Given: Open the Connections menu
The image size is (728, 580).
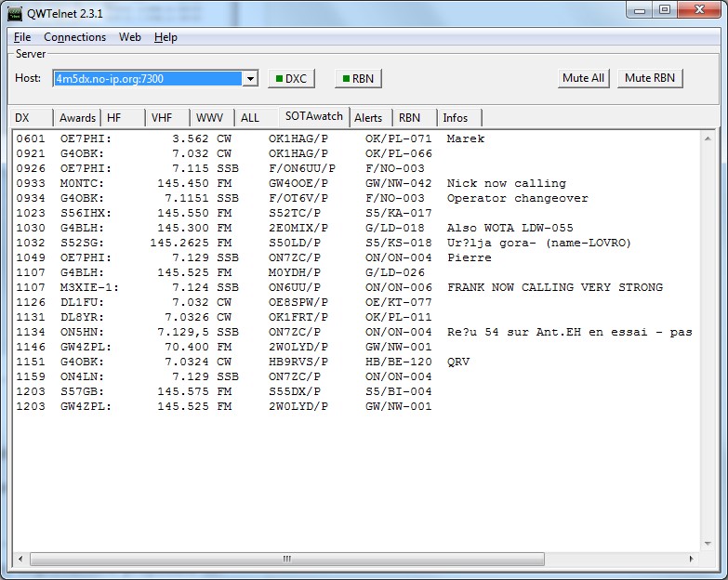Looking at the screenshot, I should tap(74, 37).
